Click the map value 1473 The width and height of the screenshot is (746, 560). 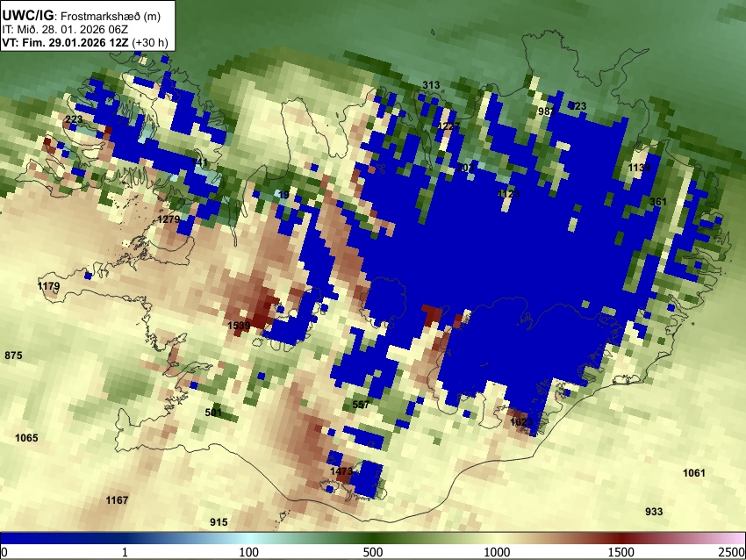[341, 471]
